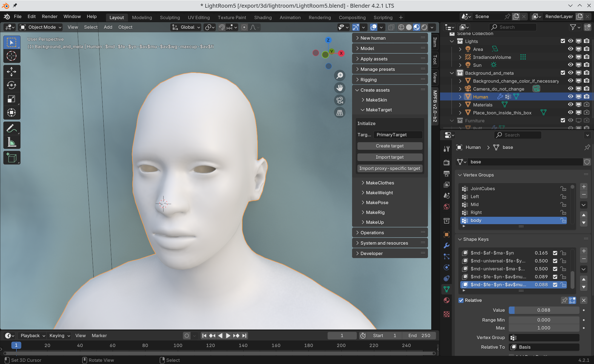Image resolution: width=594 pixels, height=364 pixels.
Task: Select the Measure tool
Action: [12, 142]
